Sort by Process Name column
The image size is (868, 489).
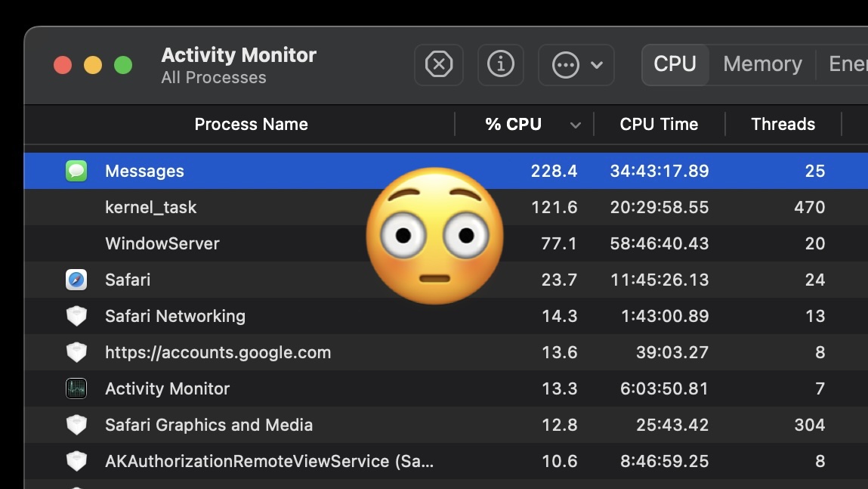tap(251, 124)
